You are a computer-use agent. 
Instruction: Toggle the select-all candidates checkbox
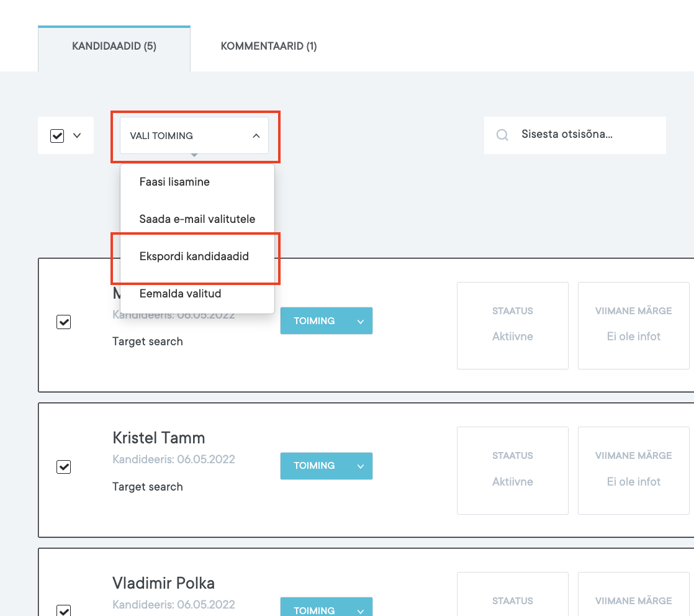tap(57, 135)
